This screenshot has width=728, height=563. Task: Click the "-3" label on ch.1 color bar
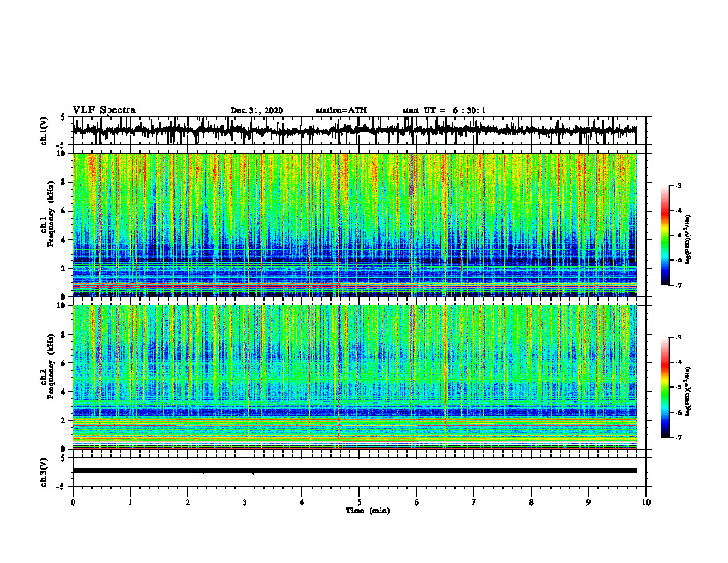[x=678, y=186]
